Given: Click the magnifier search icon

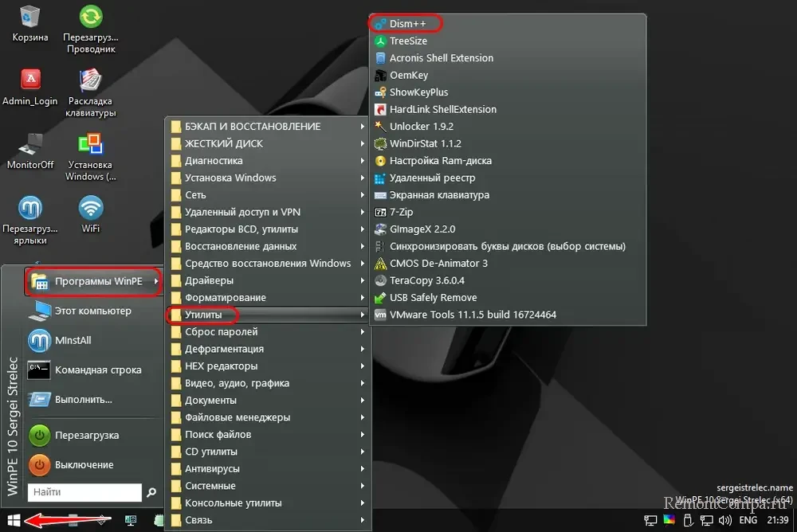Looking at the screenshot, I should 151,492.
